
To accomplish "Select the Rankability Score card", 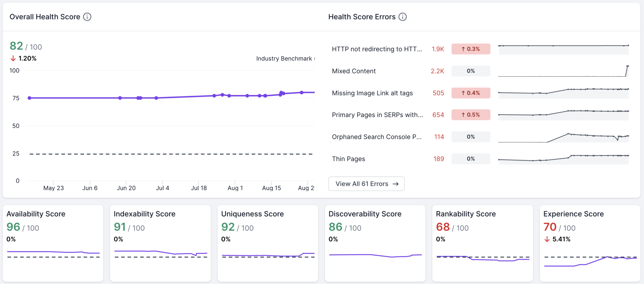I will point(482,243).
